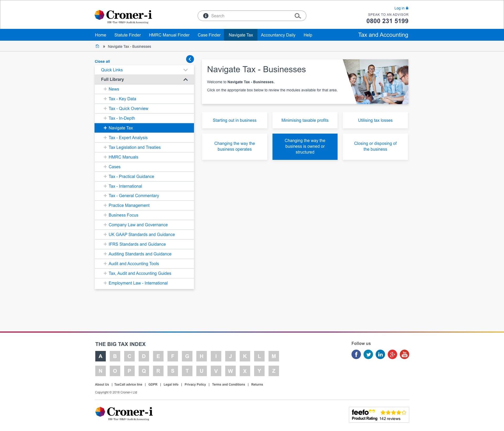
Task: Select letter B in Big Tax Index
Action: (115, 356)
